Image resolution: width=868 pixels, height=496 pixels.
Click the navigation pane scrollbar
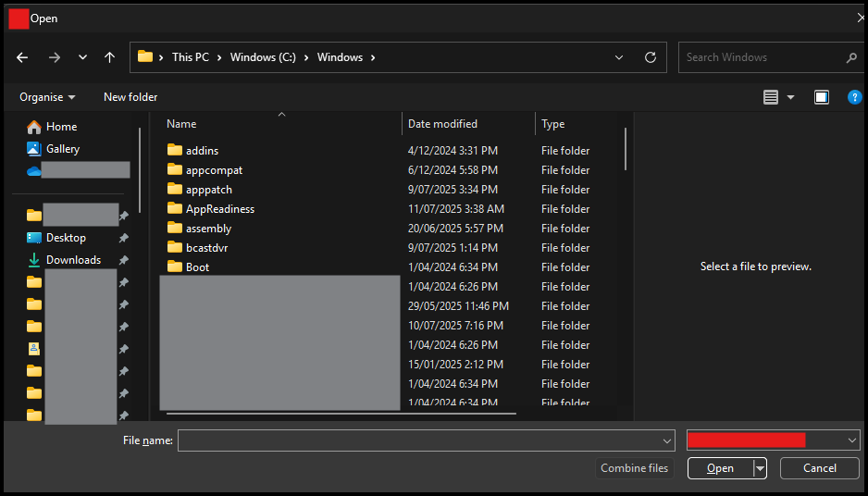pos(140,170)
